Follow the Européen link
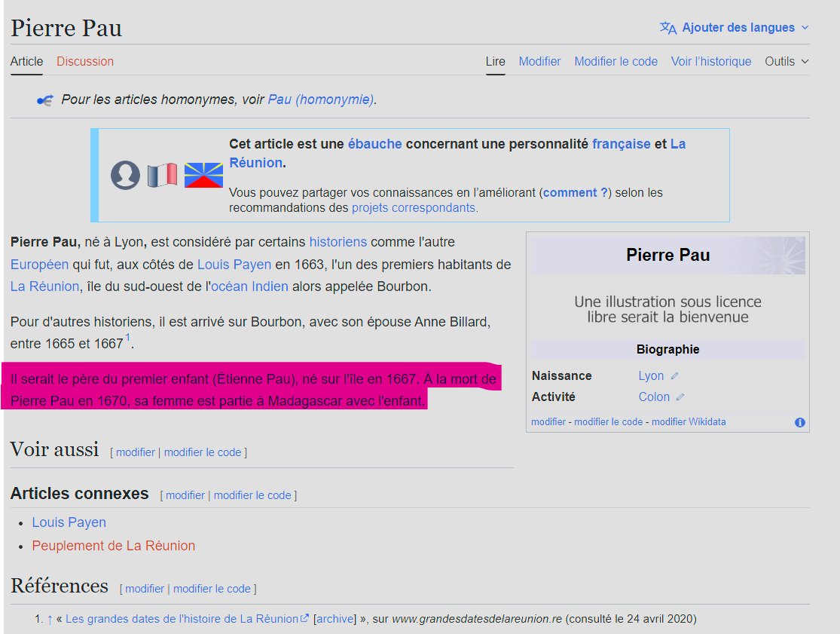This screenshot has width=840, height=634. [x=40, y=265]
